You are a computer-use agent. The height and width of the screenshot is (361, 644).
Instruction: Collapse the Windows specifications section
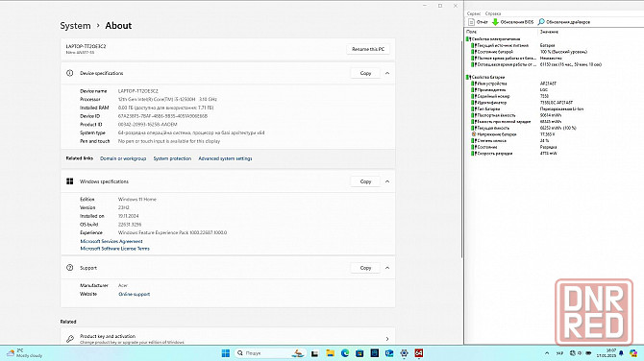pyautogui.click(x=387, y=181)
